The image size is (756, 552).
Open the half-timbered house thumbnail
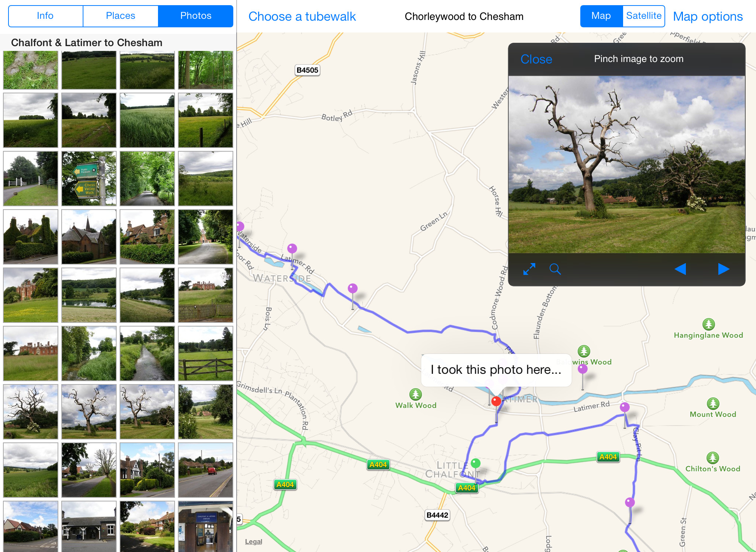point(147,470)
